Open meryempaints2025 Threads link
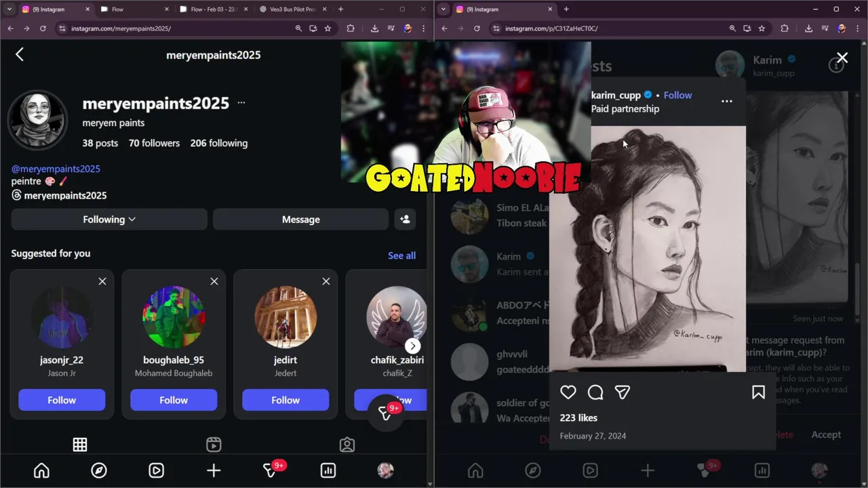The image size is (868, 488). pyautogui.click(x=59, y=195)
